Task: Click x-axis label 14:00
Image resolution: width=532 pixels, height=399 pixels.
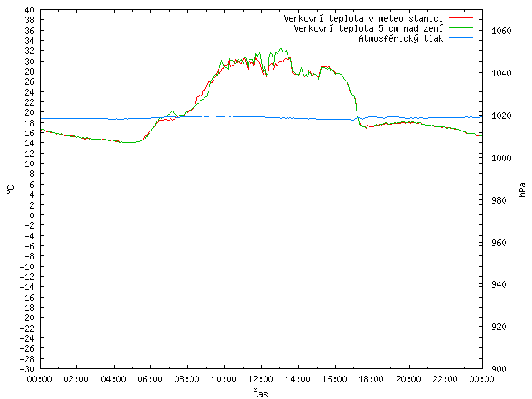Action: (298, 379)
